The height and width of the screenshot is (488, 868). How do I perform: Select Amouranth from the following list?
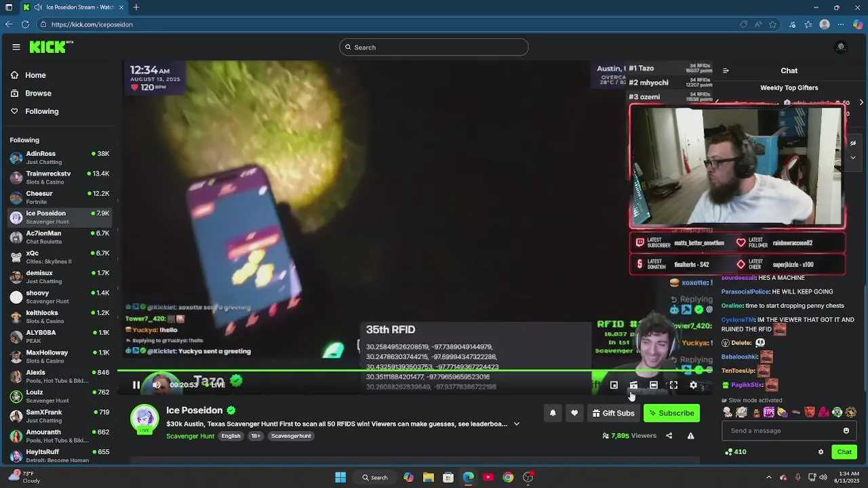(60, 436)
